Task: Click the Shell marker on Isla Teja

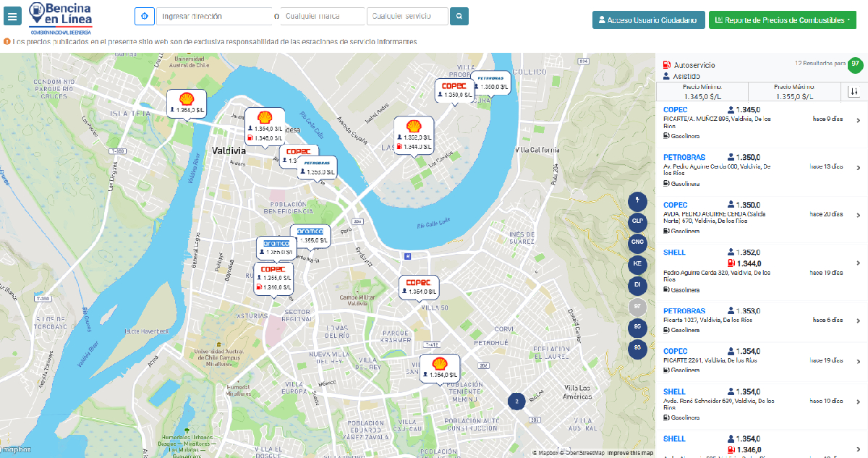Action: [x=186, y=102]
